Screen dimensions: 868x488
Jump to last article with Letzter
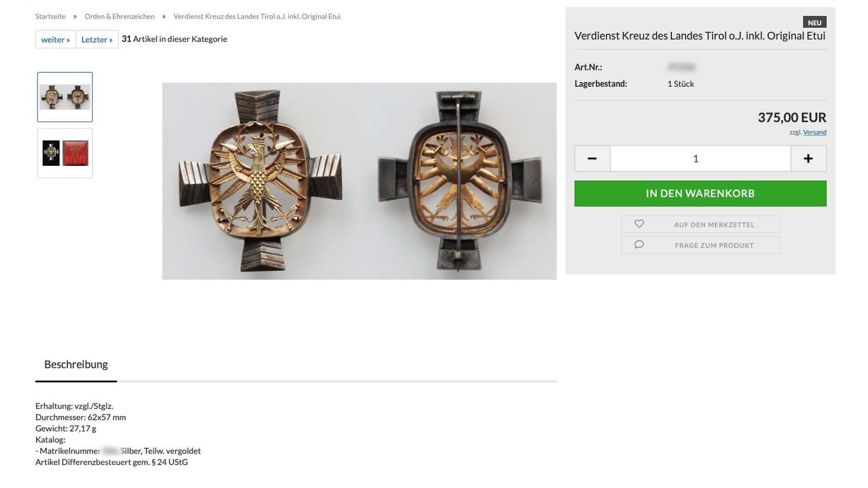(x=97, y=39)
